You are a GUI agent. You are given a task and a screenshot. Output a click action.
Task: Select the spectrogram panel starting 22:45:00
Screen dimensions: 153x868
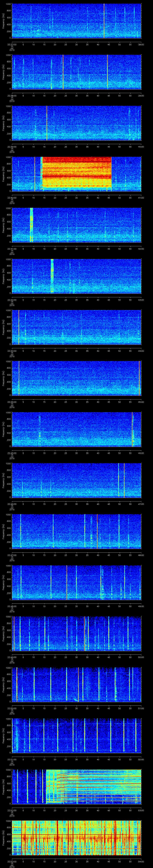coord(77,429)
